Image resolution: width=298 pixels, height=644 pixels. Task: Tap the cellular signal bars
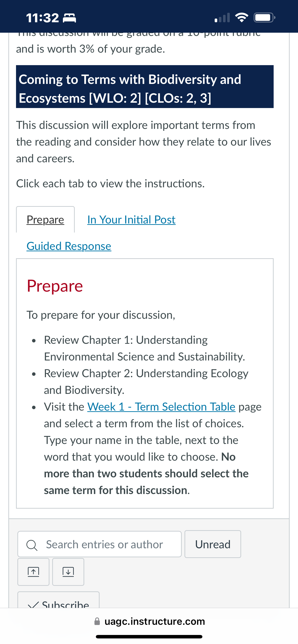tap(222, 18)
